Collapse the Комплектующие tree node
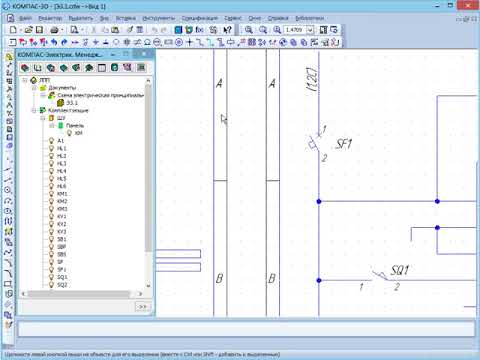 [x=34, y=110]
